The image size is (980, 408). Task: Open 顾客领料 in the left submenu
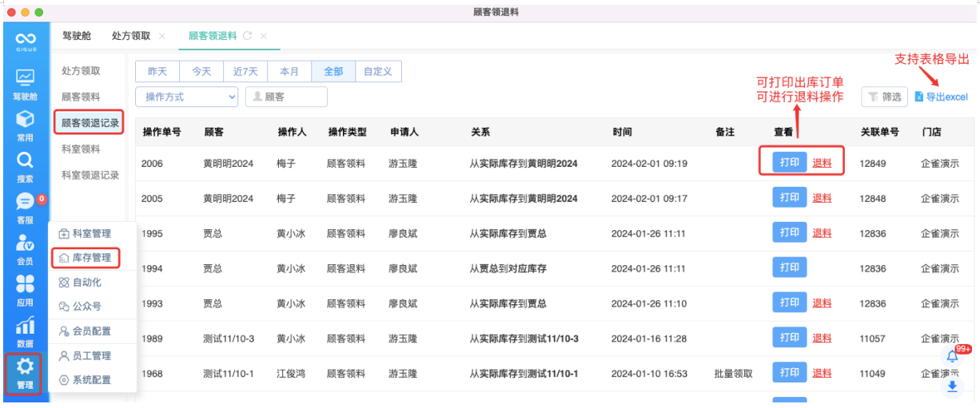click(81, 97)
